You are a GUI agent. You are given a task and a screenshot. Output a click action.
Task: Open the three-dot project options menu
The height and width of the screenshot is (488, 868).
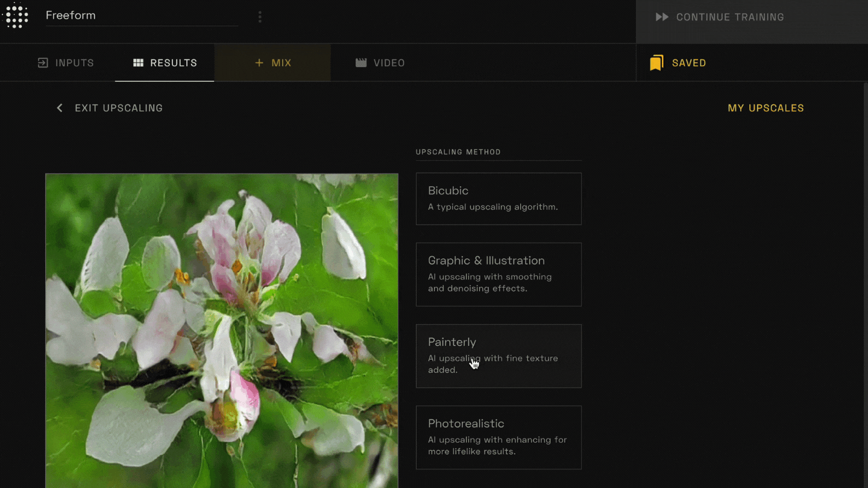click(260, 17)
